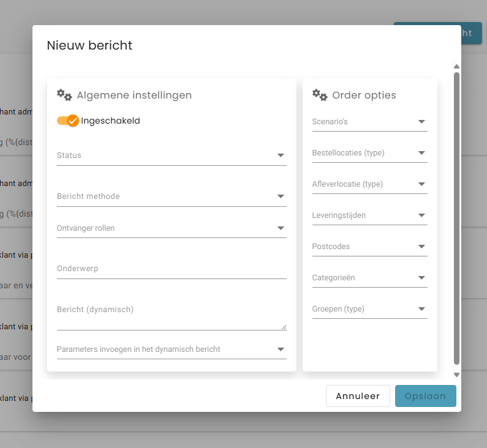This screenshot has width=487, height=448.
Task: Disable the Ingeschakeld toggle switch
Action: (x=68, y=121)
